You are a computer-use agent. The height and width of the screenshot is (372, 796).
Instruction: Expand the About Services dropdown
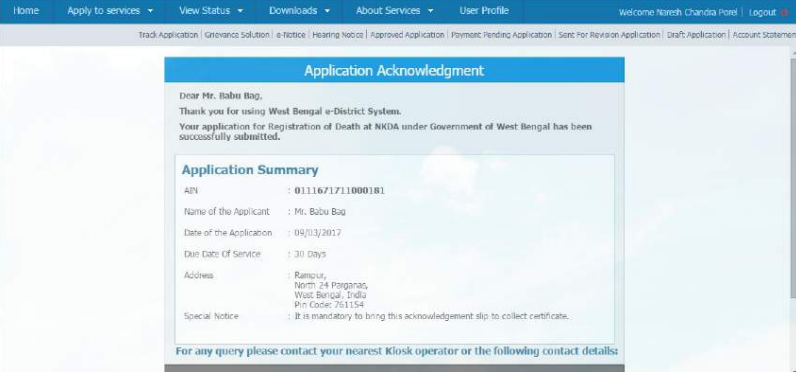(x=394, y=11)
